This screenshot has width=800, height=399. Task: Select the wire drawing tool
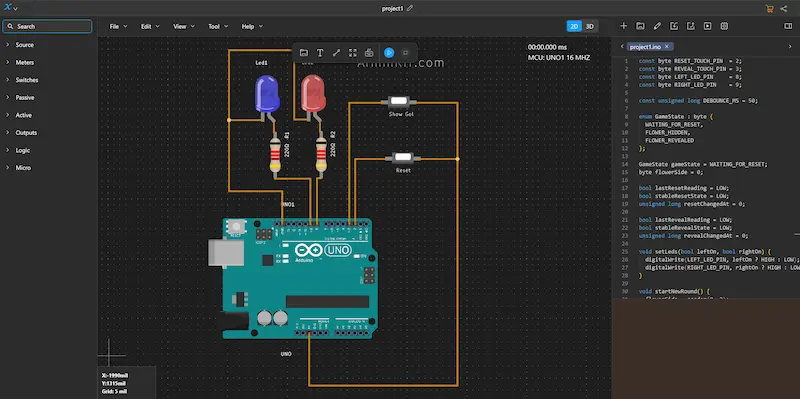[336, 53]
